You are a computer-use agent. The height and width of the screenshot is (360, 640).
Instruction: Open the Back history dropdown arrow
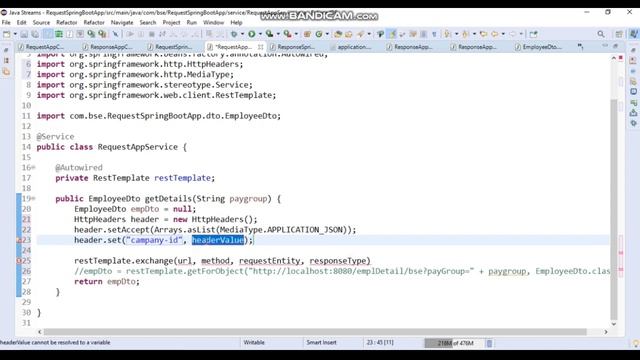[503, 34]
